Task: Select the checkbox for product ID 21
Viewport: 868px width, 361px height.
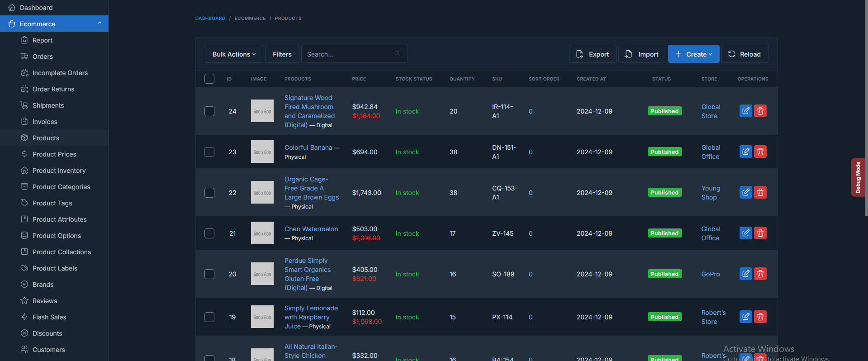Action: tap(209, 233)
